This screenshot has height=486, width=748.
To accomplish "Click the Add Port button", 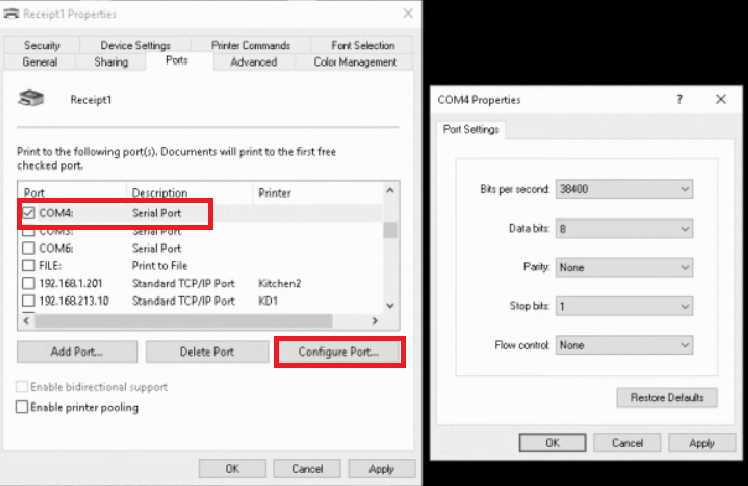I will [77, 352].
